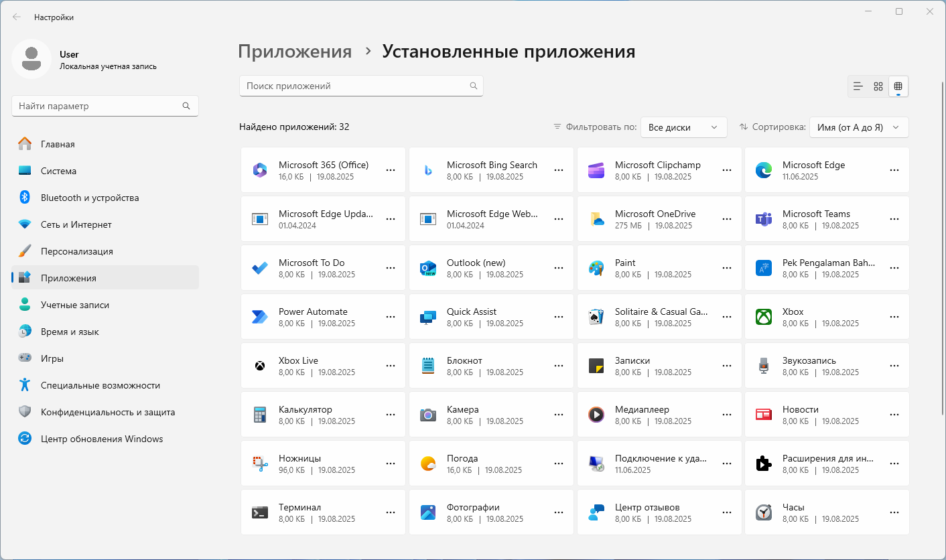Click the Xbox Live icon

coord(259,366)
